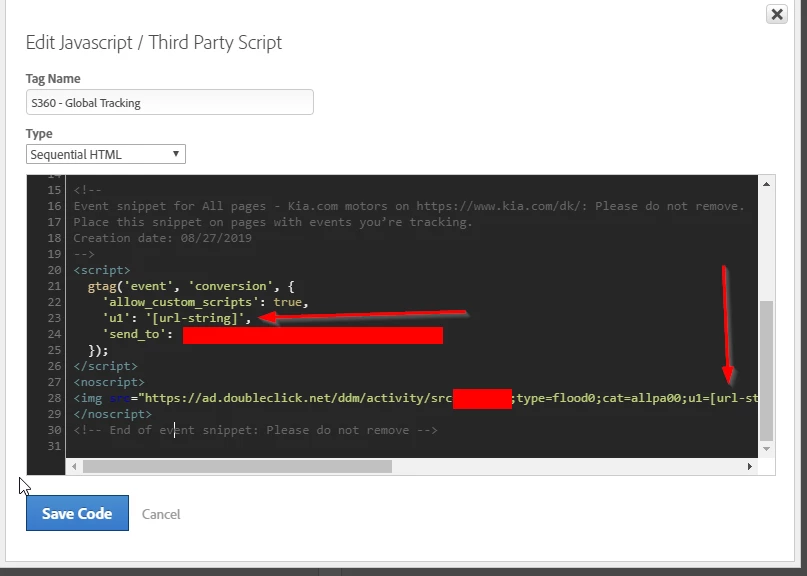Viewport: 807px width, 576px height.
Task: Click the }); closing line 25
Action: 98,351
